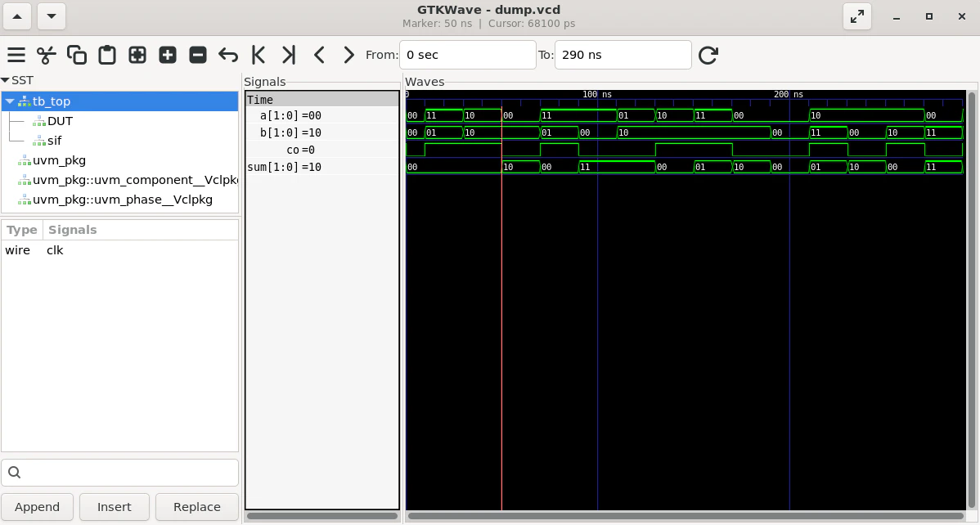Collapse the tb_top tree node
980x525 pixels.
[10, 101]
